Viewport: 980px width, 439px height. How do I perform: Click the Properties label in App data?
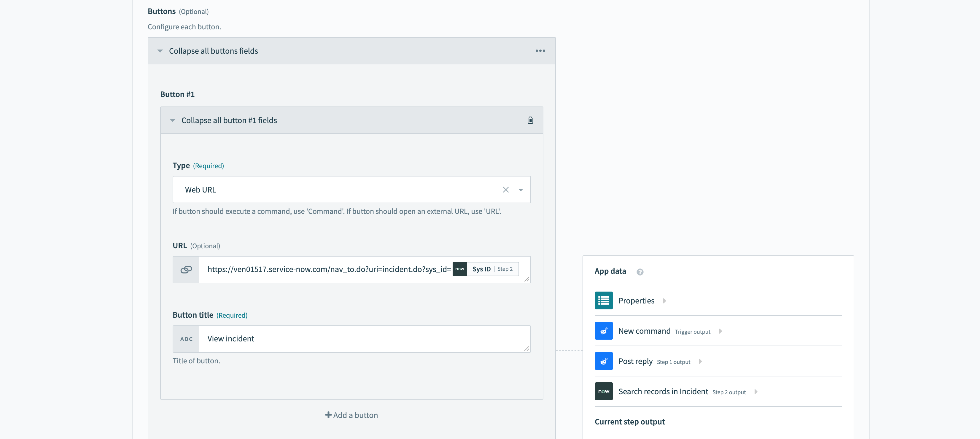(636, 300)
